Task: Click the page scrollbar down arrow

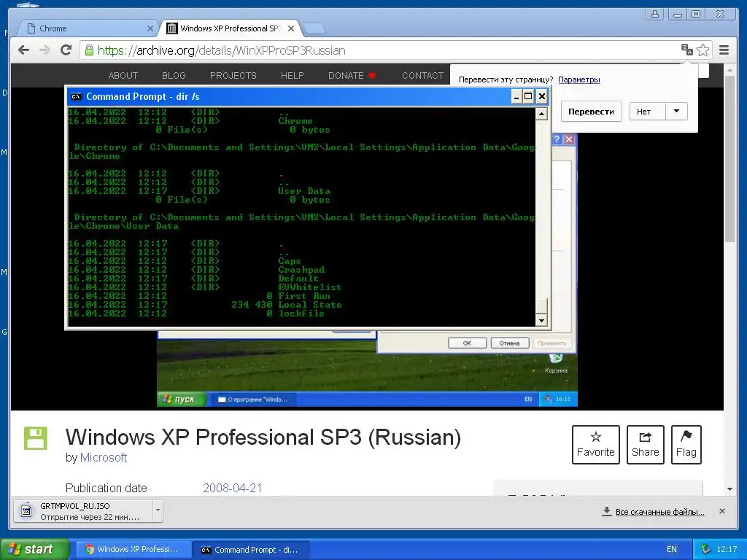Action: coord(729,489)
